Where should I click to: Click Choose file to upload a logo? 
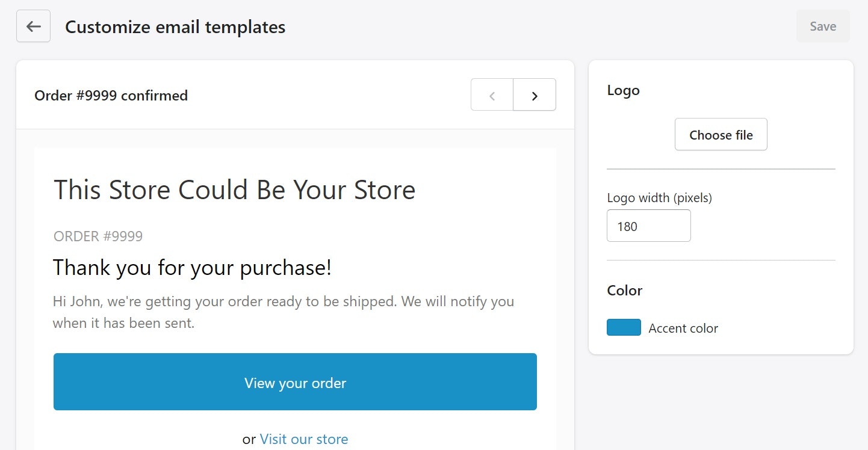coord(721,134)
